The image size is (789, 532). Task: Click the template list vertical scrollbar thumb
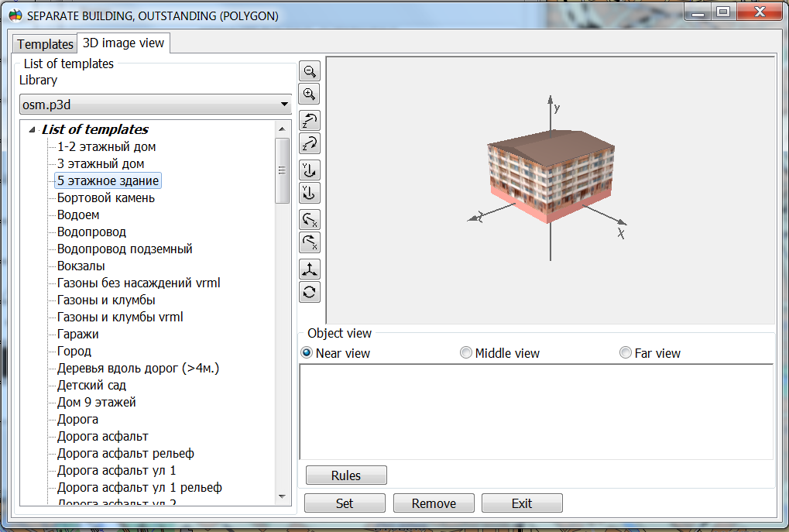coord(283,170)
